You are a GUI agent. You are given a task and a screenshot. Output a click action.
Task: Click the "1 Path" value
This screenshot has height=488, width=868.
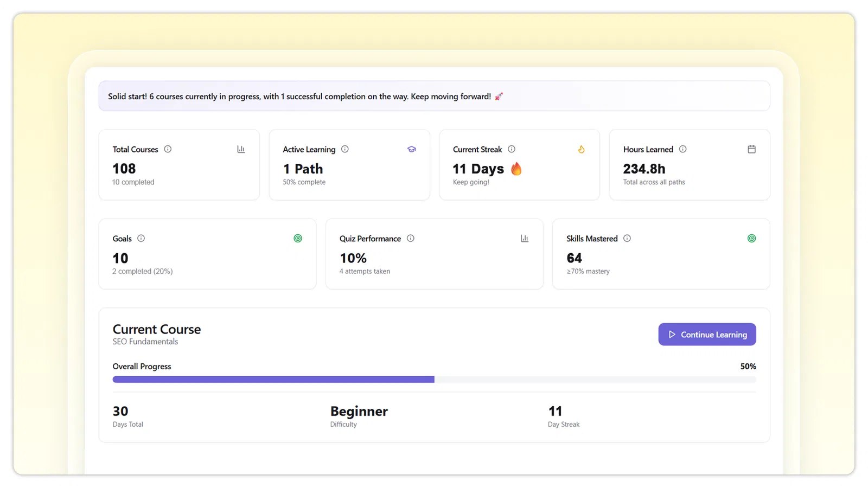point(303,169)
